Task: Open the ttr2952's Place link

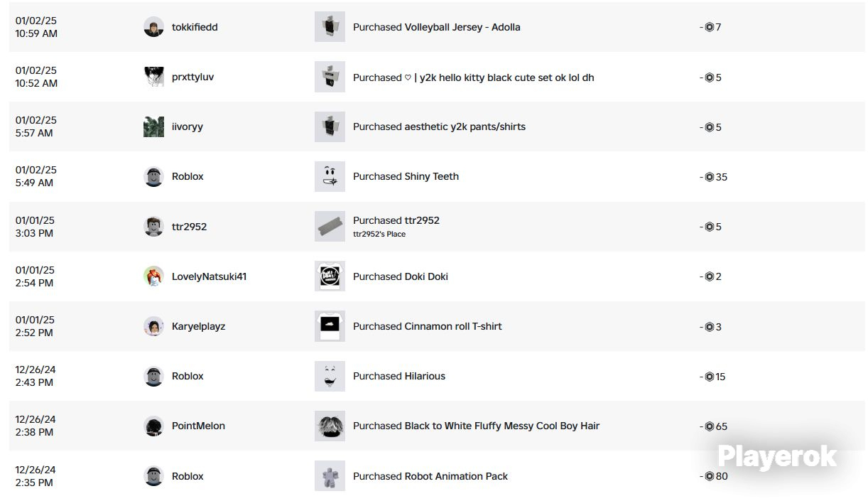Action: click(x=379, y=234)
